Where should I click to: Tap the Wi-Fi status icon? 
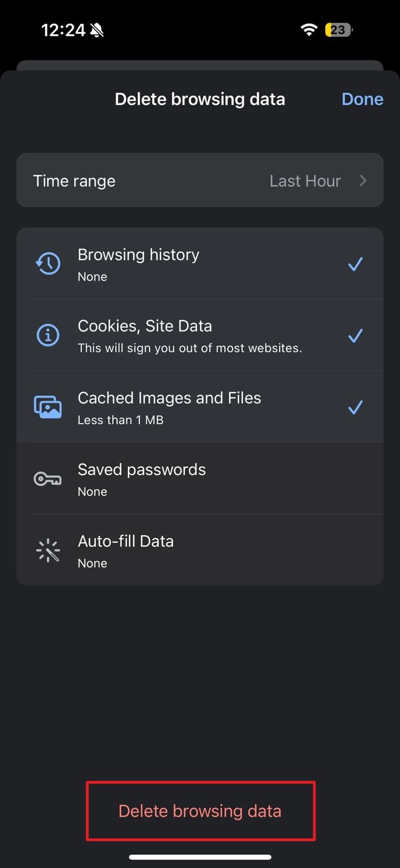click(x=308, y=30)
